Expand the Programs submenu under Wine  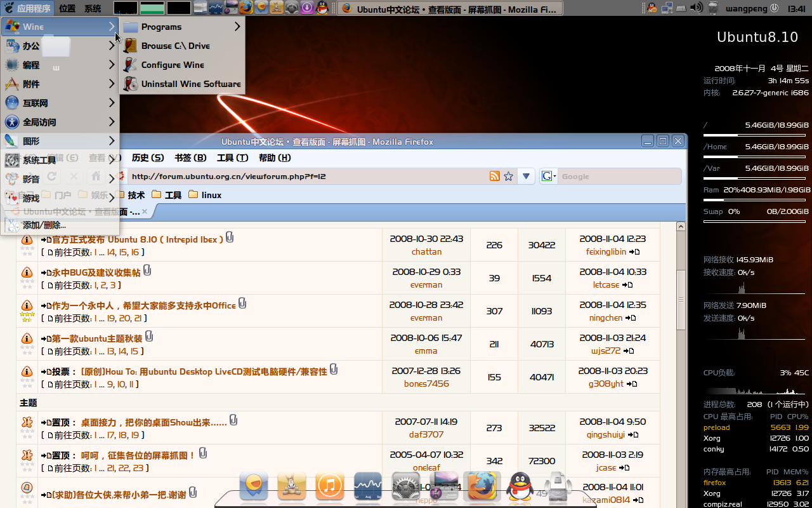(181, 27)
